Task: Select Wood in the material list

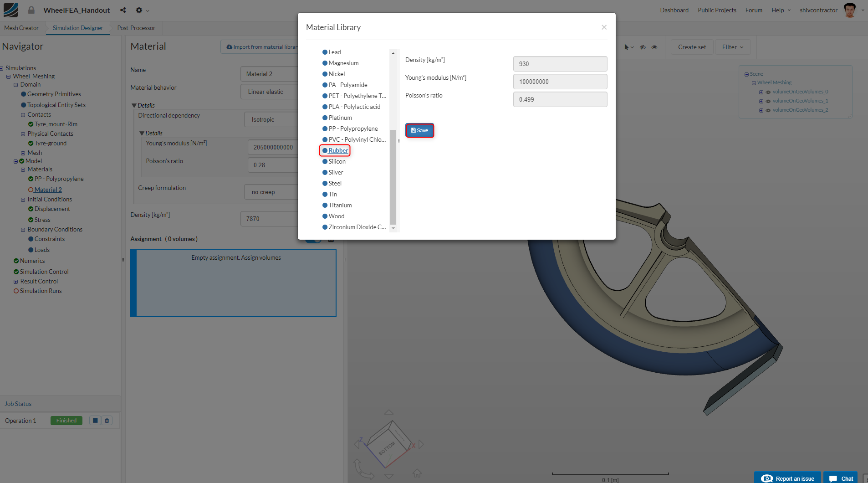Action: 333,216
